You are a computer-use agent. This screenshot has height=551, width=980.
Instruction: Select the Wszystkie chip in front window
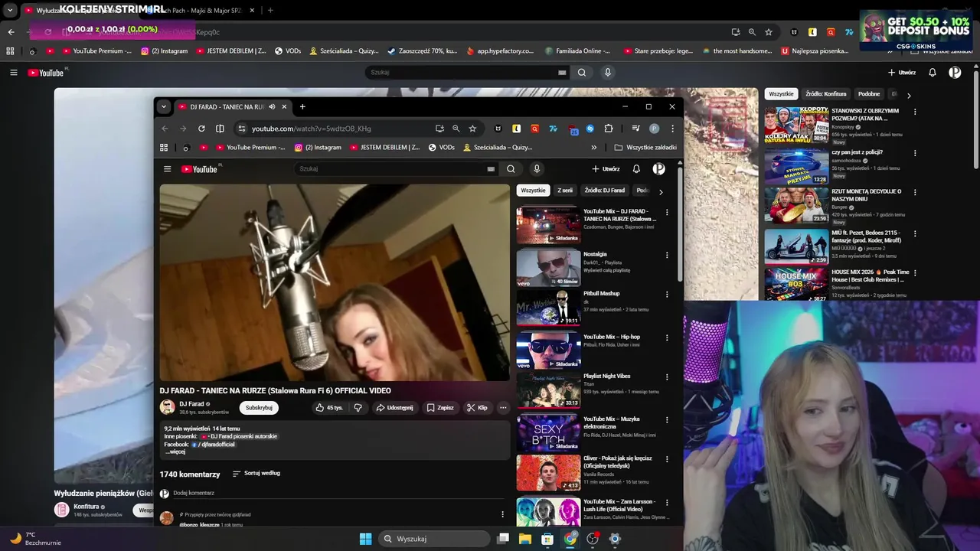(x=534, y=191)
